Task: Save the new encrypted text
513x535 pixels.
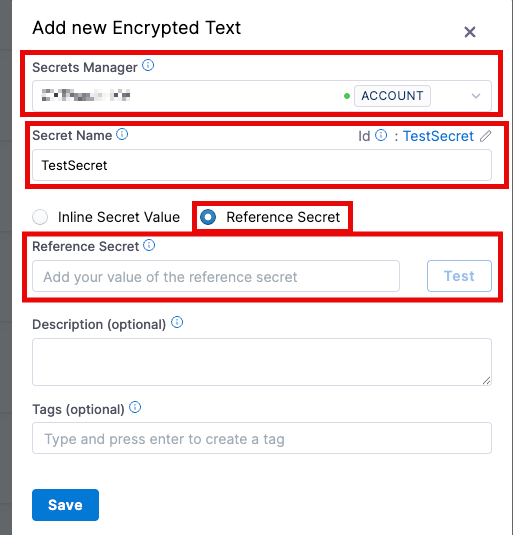Action: coord(65,505)
